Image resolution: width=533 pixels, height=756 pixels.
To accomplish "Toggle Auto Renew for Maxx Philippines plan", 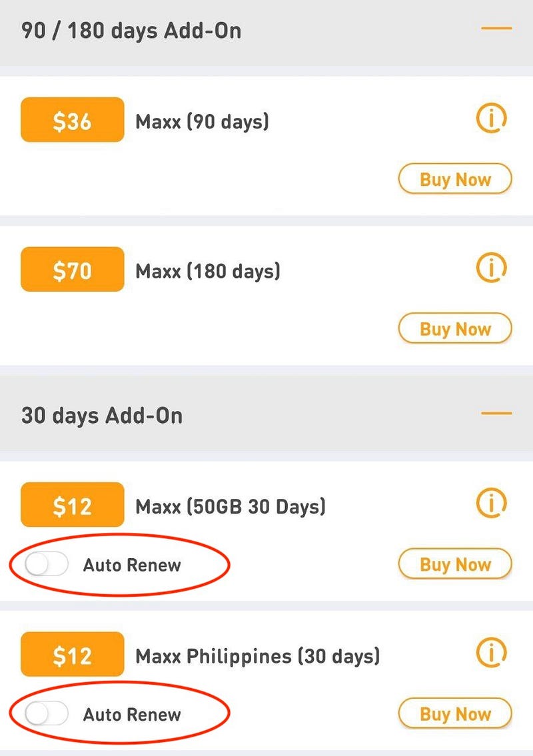I will pos(47,715).
